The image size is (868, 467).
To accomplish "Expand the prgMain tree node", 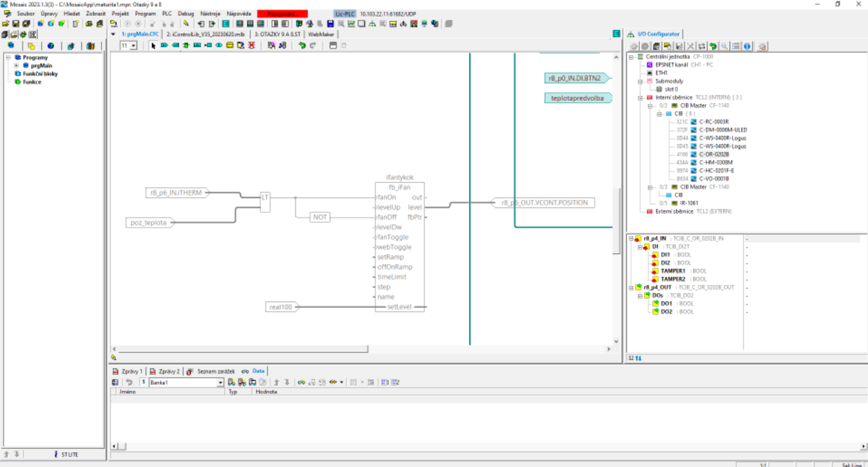I will pos(17,66).
